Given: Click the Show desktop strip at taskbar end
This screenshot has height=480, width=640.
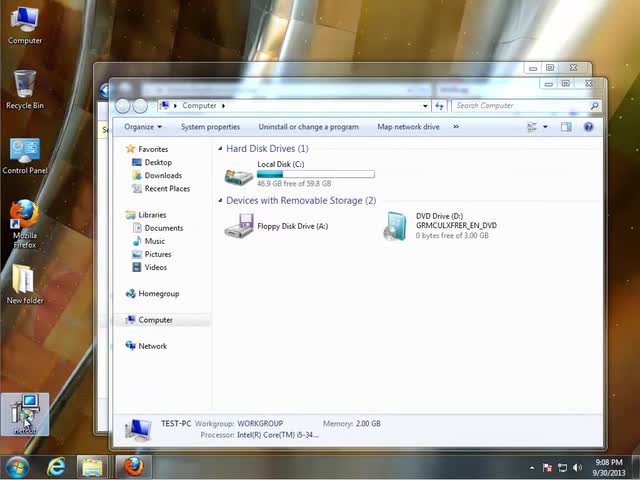Looking at the screenshot, I should click(x=636, y=467).
